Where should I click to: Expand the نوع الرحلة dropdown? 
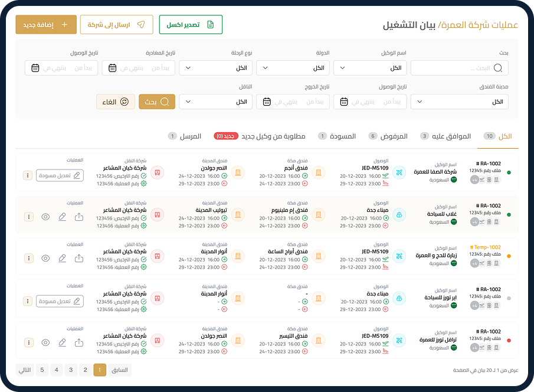click(x=215, y=68)
